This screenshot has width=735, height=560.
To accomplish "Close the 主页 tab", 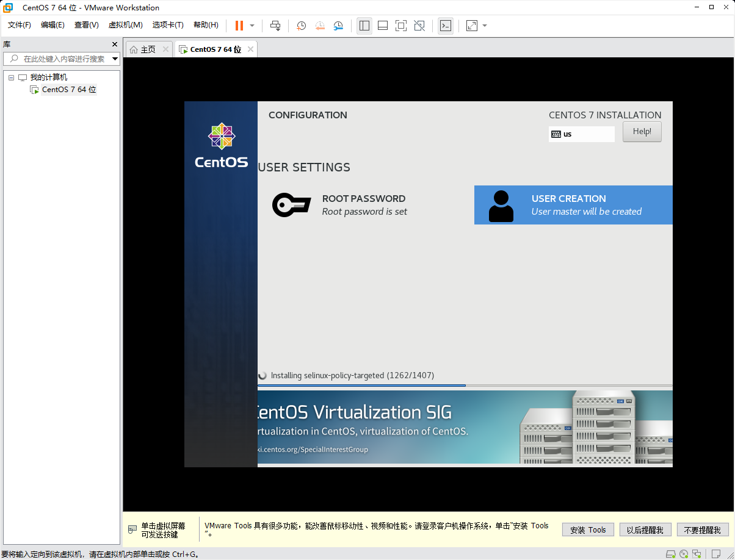I will [x=165, y=49].
